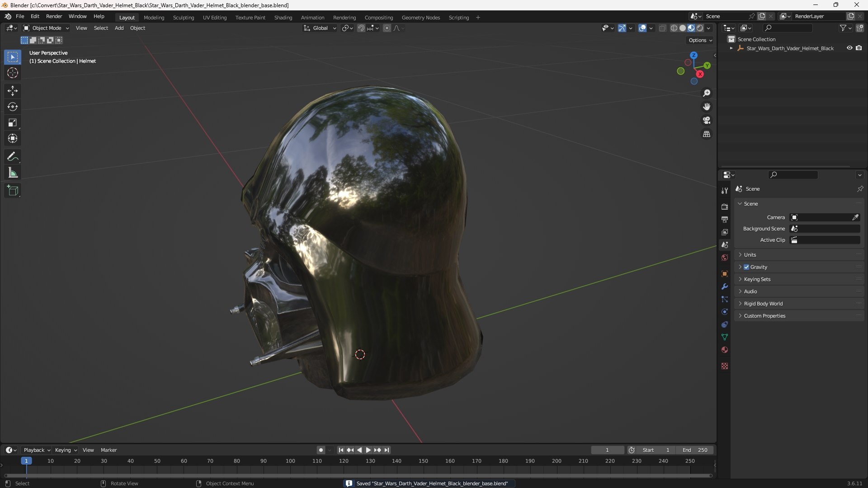Viewport: 868px width, 488px height.
Task: Open the Texture properties tab
Action: (x=725, y=366)
